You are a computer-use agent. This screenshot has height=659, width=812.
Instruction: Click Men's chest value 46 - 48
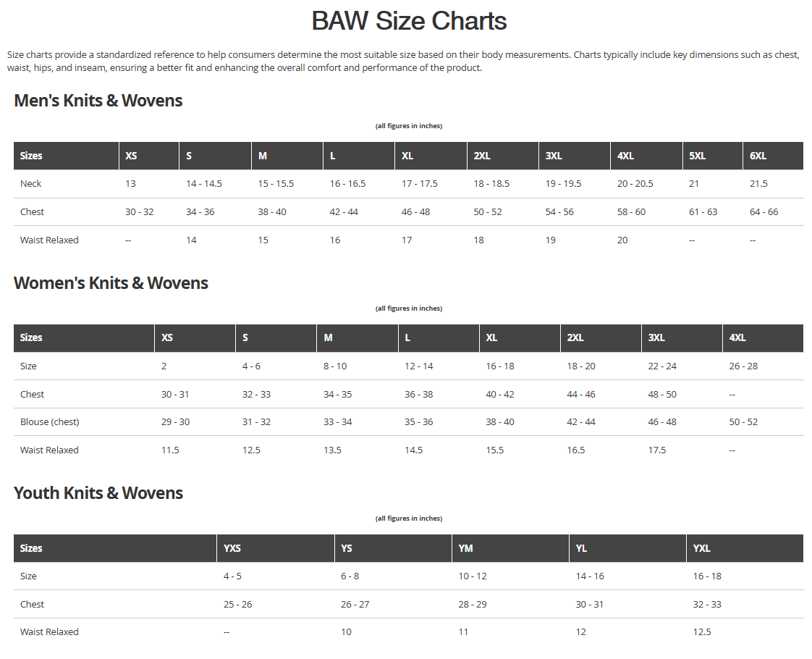click(416, 212)
